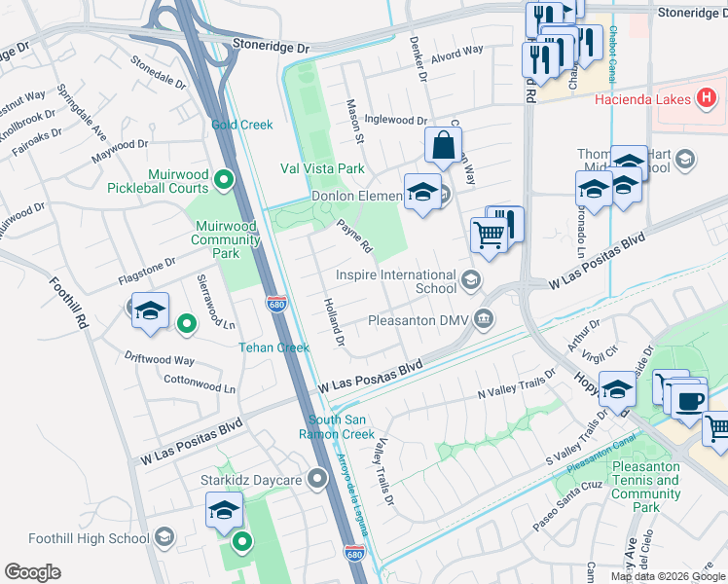728x584 pixels.
Task: Click the shopping bag marker near Inglewood Dr
Action: point(444,147)
